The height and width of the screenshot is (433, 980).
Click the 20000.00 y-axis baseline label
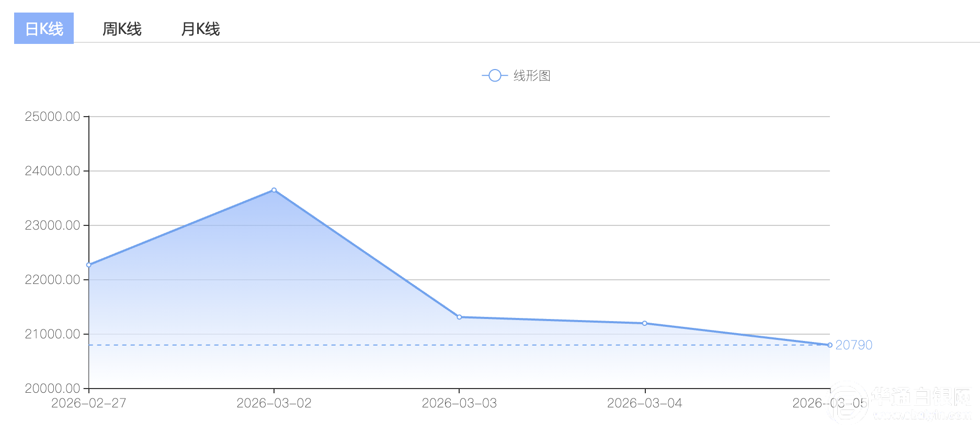pyautogui.click(x=52, y=389)
